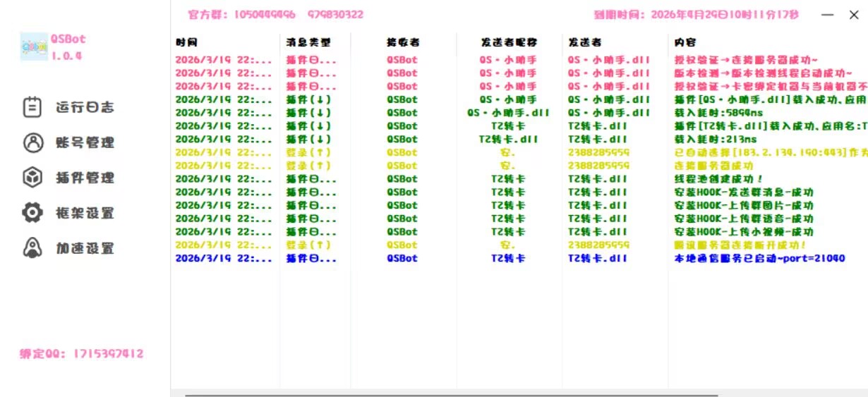Select the 载入延时:5899ns log entry
The width and height of the screenshot is (868, 397).
[x=519, y=113]
